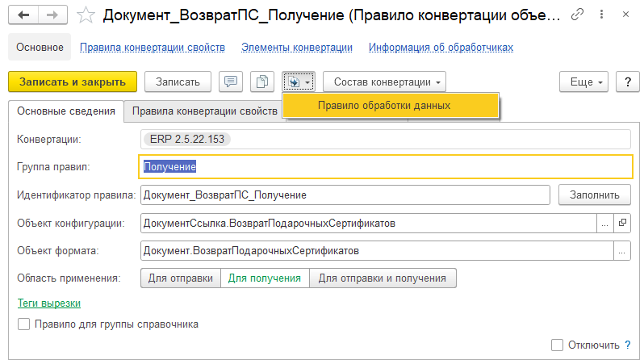Select format object via ellipsis button
This screenshot has width=644, height=364.
pyautogui.click(x=622, y=251)
